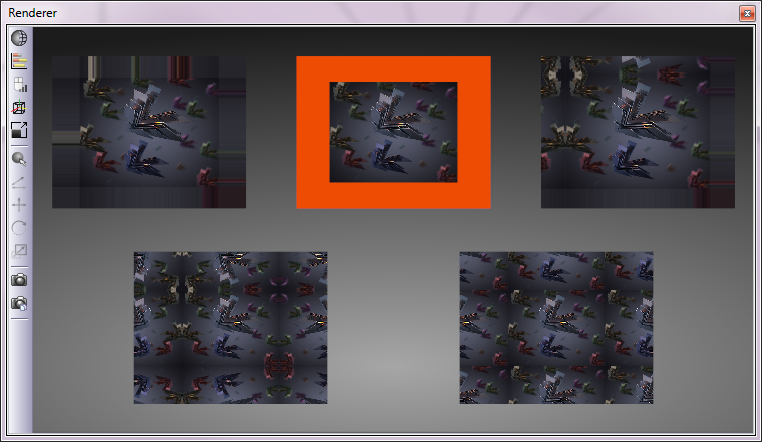Viewport: 762px width, 442px height.
Task: Take a snapshot with the camera icon
Action: 19,280
